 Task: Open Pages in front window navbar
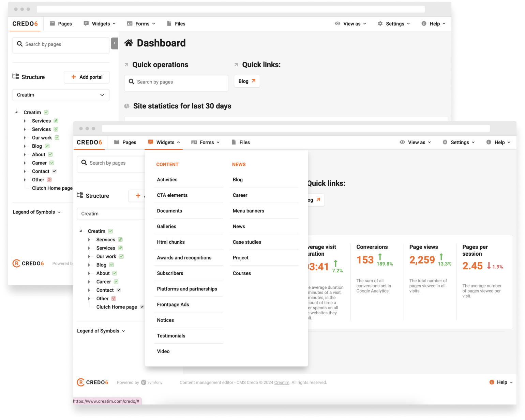pos(125,142)
